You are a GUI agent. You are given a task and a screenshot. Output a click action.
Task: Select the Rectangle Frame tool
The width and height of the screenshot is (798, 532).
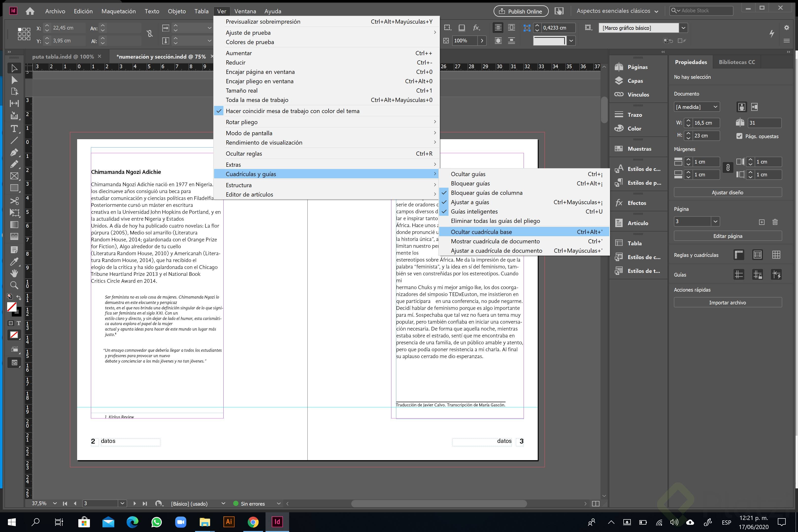pos(14,176)
